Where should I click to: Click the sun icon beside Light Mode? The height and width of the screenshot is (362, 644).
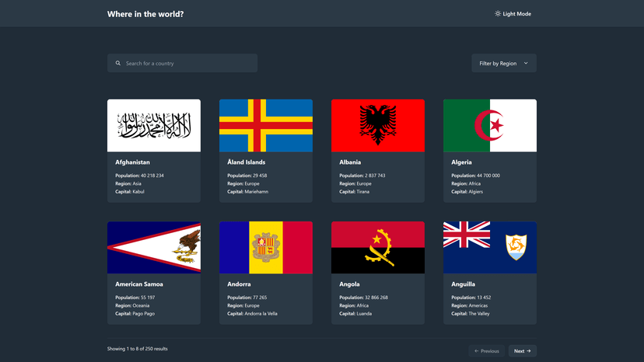coord(498,14)
